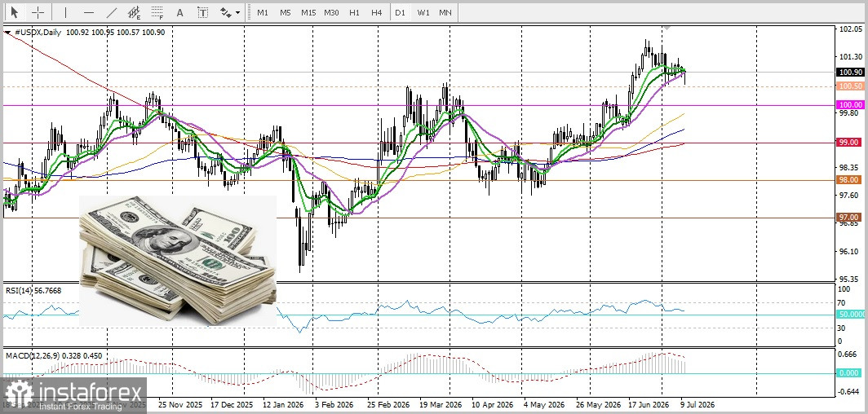This screenshot has width=868, height=414.
Task: Click the small triangle beside #USDX,Daily
Action: [7, 33]
